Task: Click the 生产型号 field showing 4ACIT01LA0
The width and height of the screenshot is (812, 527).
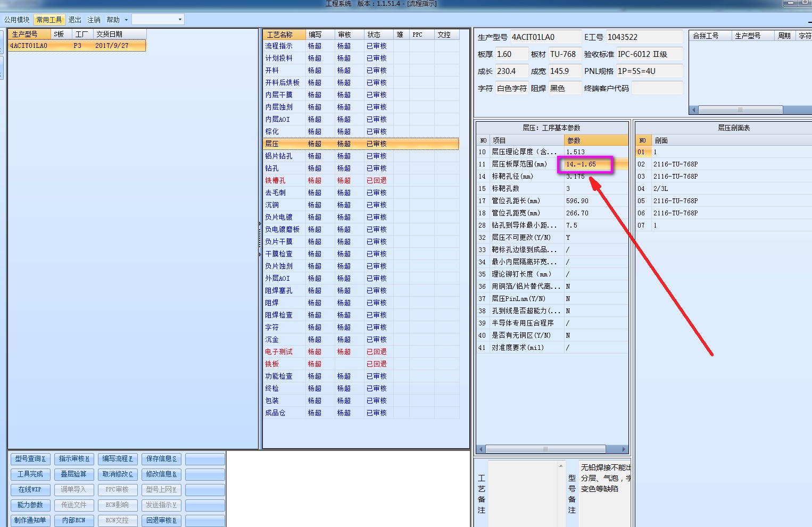Action: point(545,37)
